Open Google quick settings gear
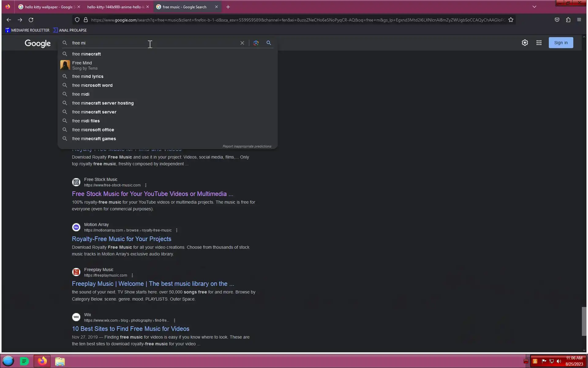Viewport: 588px width, 368px height. pyautogui.click(x=525, y=43)
